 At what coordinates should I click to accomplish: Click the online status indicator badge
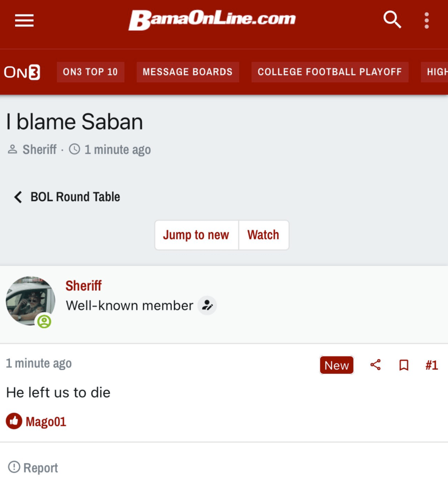(x=44, y=321)
